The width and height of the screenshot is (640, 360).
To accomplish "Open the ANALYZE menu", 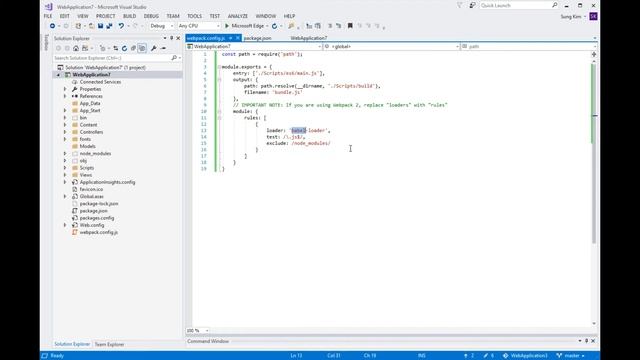I will [x=238, y=16].
